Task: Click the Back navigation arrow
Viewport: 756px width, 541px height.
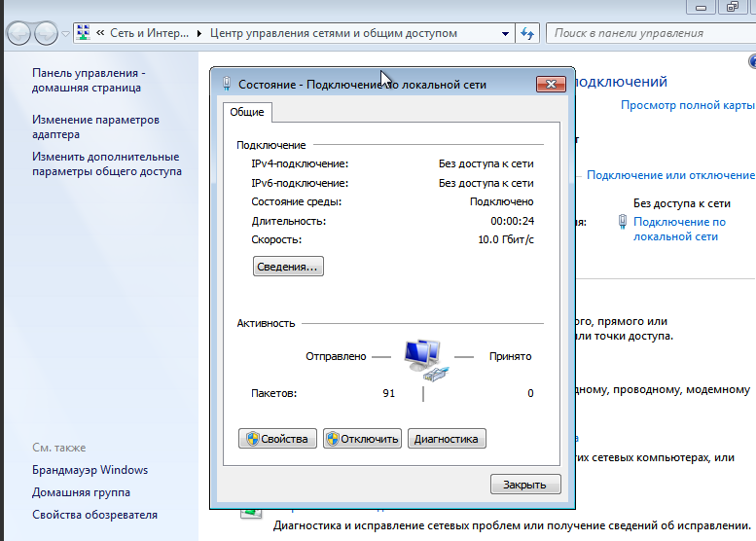Action: pos(18,34)
